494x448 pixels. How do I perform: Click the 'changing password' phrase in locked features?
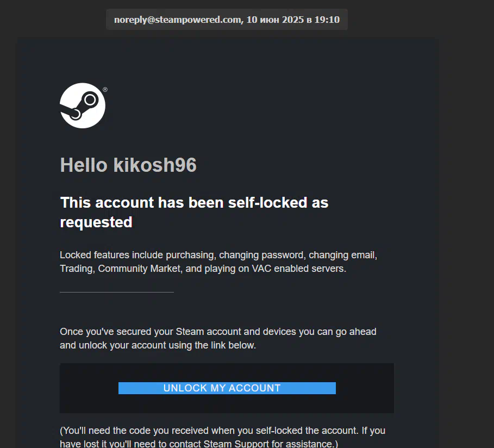coord(261,255)
